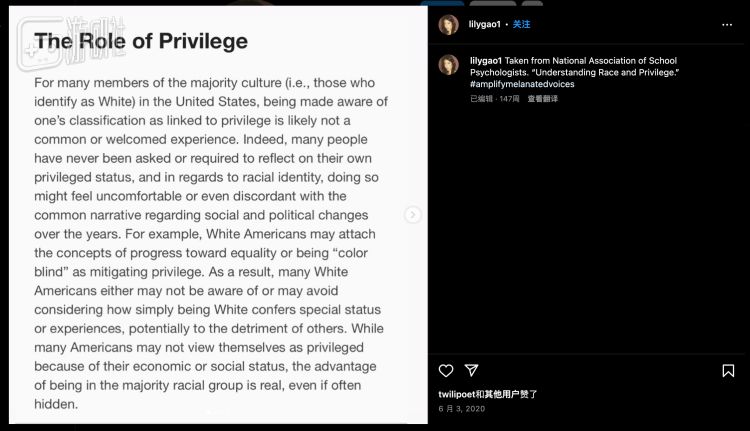Screen dimensions: 750x431
Task: Save the post with bookmark icon
Action: pos(728,370)
